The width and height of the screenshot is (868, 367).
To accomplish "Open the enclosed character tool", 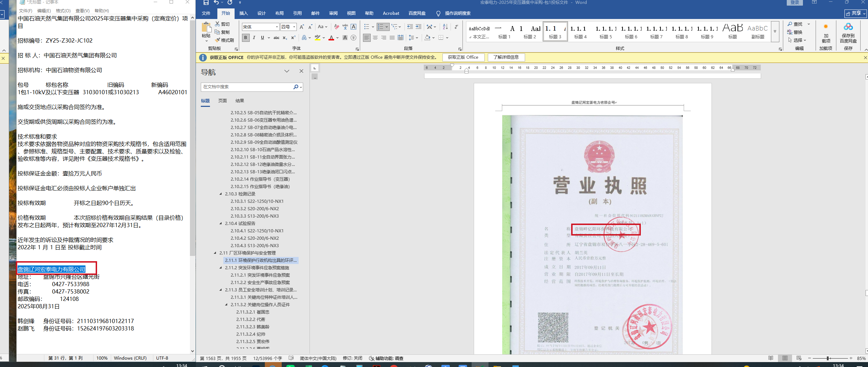I will click(353, 38).
